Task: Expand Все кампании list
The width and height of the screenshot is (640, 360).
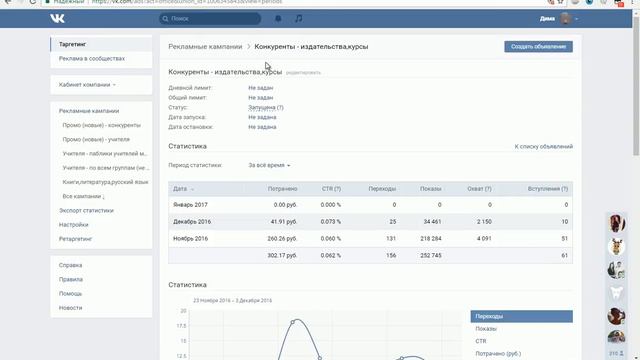Action: pyautogui.click(x=84, y=196)
